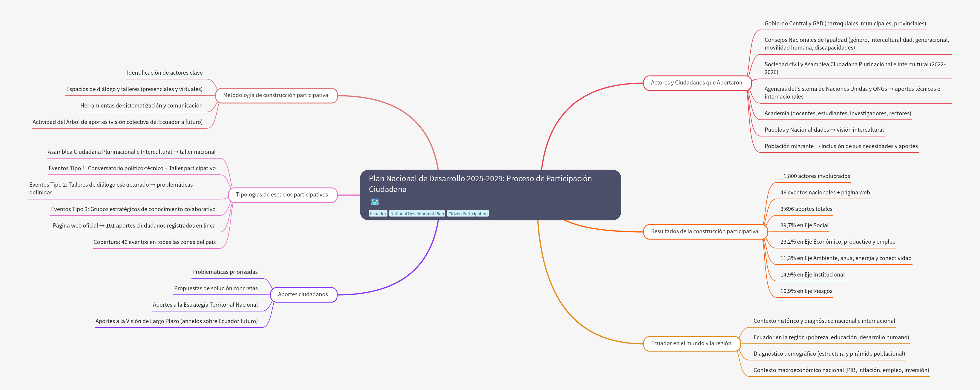
Task: Click Academia (docentes, estudiantes) item
Action: click(x=838, y=113)
